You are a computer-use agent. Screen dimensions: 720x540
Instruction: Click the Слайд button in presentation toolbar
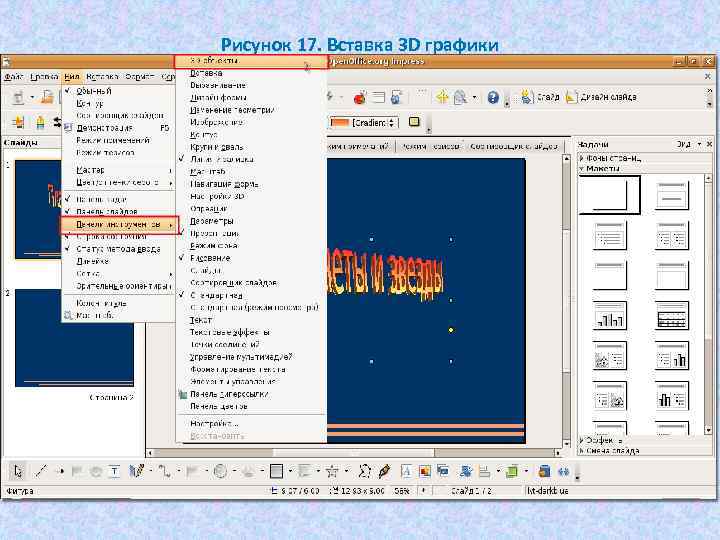pos(539,97)
